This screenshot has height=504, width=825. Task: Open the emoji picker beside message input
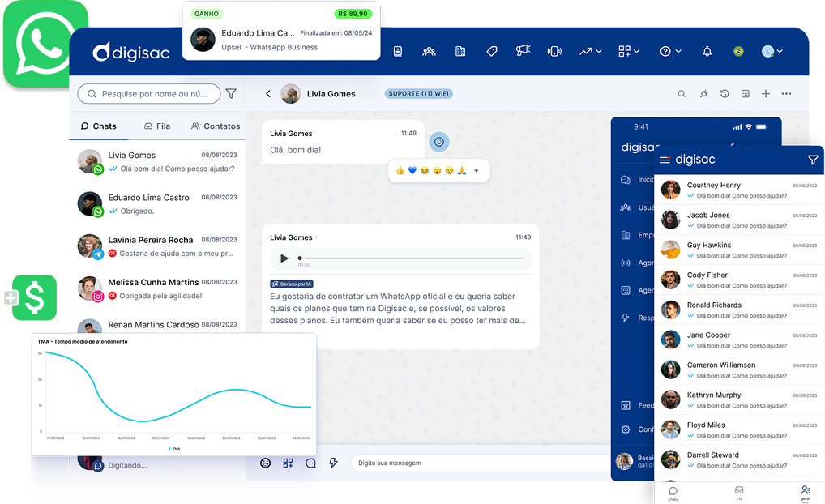point(265,463)
